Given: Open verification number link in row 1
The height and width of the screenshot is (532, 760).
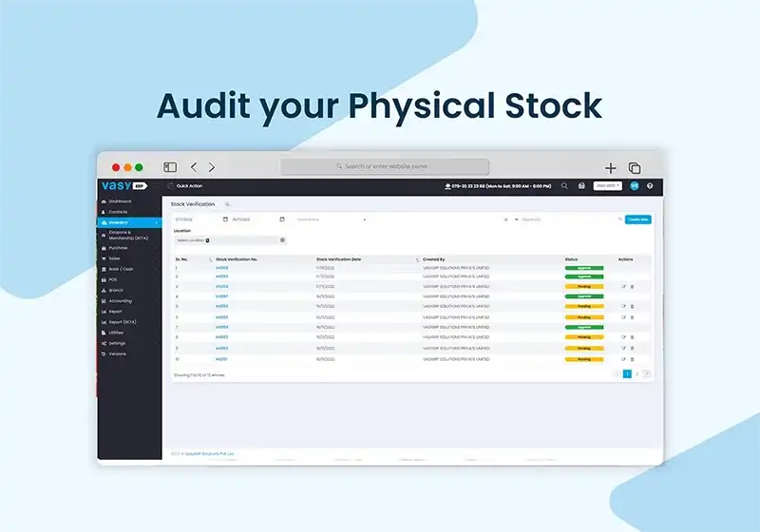Looking at the screenshot, I should 222,268.
